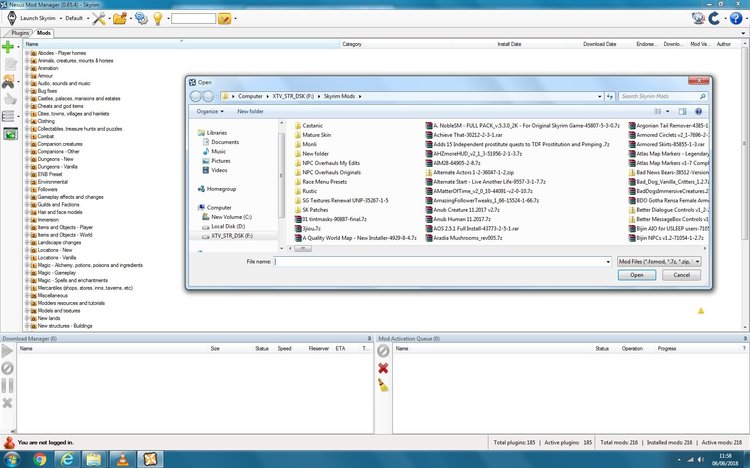
Task: Open the Organize dropdown menu
Action: 210,111
